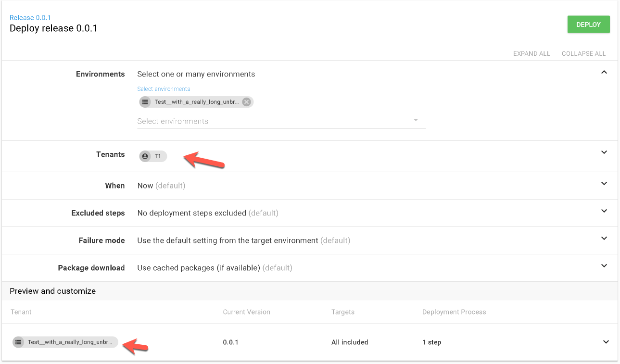Expand the When section

click(604, 183)
